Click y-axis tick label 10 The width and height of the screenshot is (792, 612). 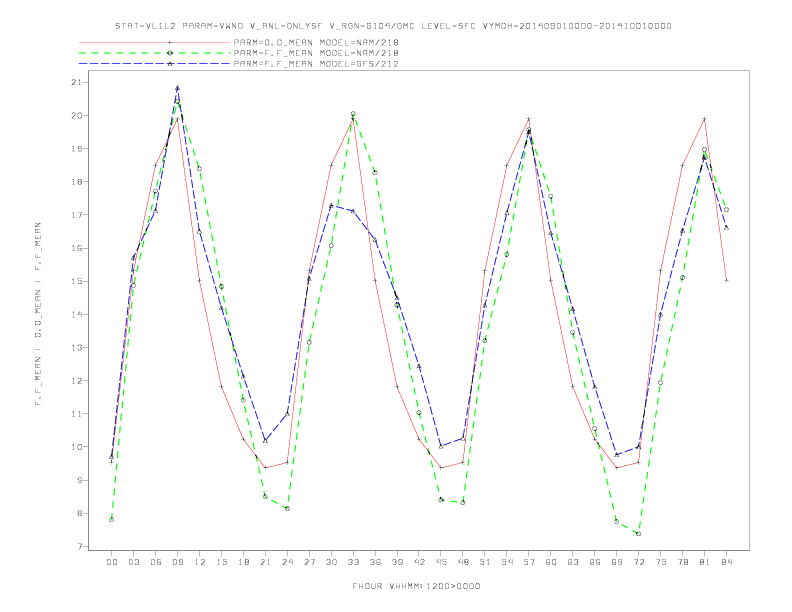pos(77,447)
